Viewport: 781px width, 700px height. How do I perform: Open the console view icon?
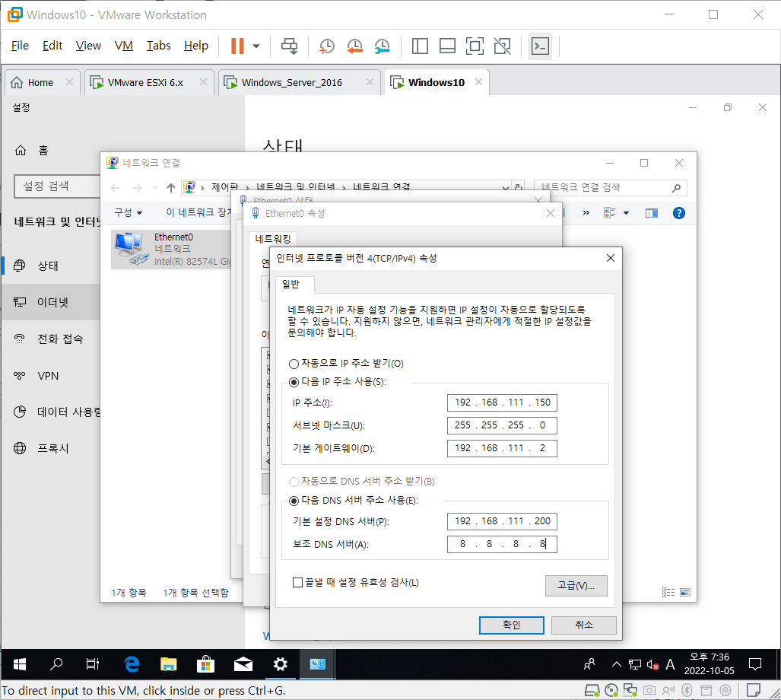click(541, 46)
